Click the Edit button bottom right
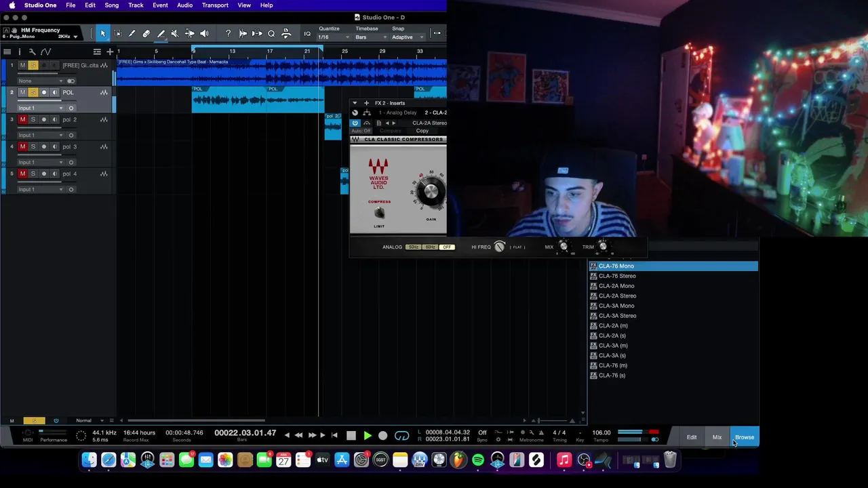 [x=692, y=437]
